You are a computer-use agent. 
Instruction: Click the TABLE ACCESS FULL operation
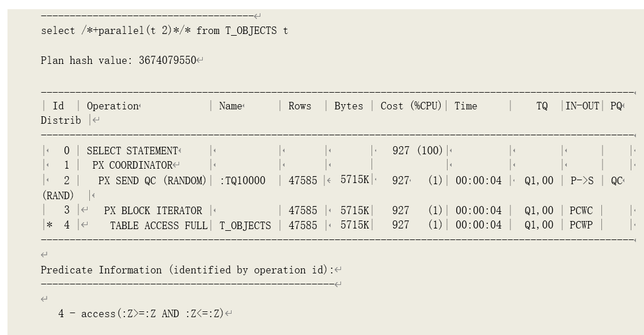click(x=158, y=226)
